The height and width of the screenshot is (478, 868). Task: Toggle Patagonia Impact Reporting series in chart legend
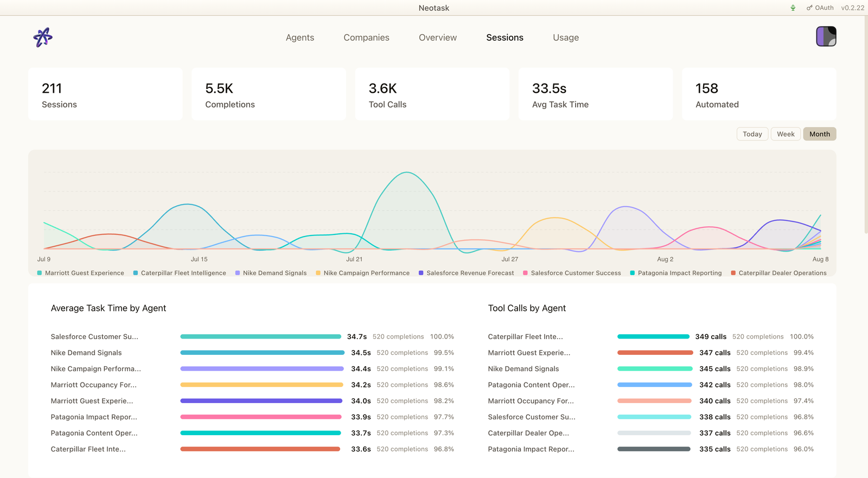click(676, 273)
